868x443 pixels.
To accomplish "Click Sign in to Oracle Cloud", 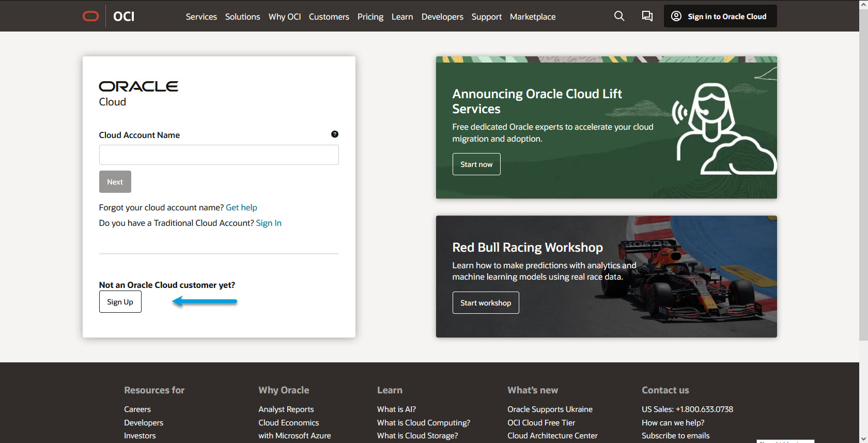I will [x=720, y=17].
